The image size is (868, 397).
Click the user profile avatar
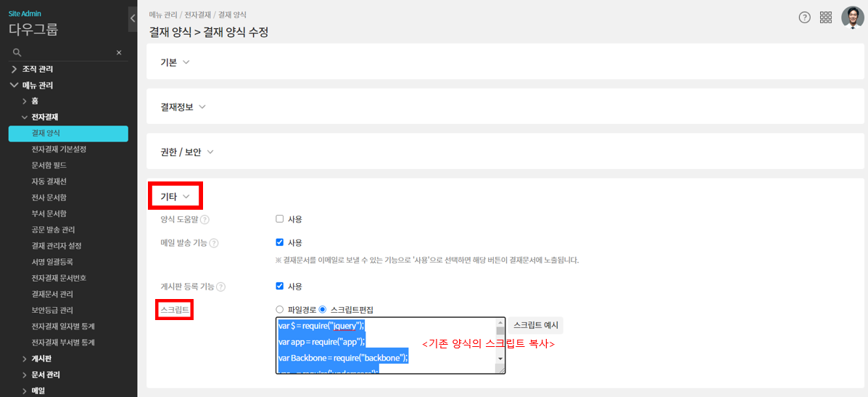pyautogui.click(x=852, y=17)
